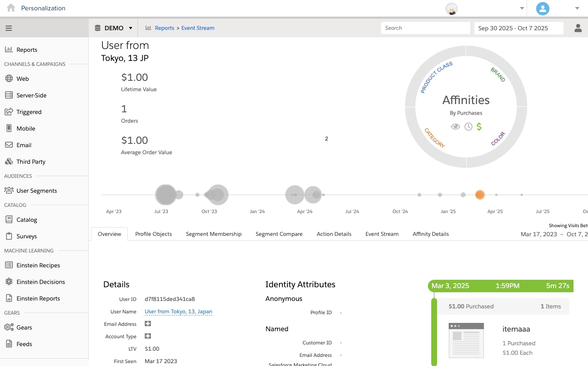Click the user profile icon near date range
Viewport: 588px width, 366px height.
pos(578,28)
